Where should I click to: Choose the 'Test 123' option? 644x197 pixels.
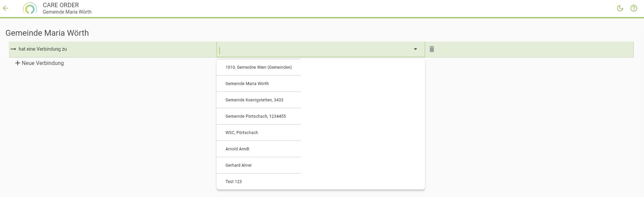(233, 182)
